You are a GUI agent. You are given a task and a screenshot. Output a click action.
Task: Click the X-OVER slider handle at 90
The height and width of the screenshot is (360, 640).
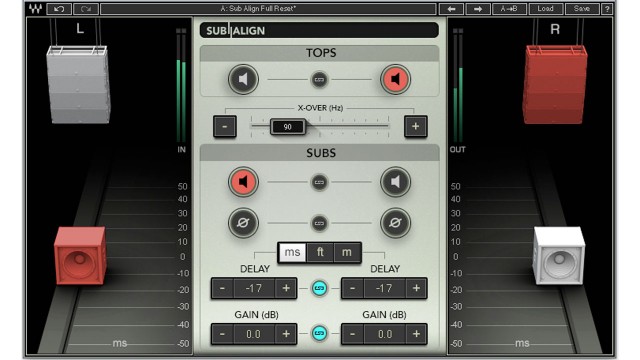[x=288, y=127]
